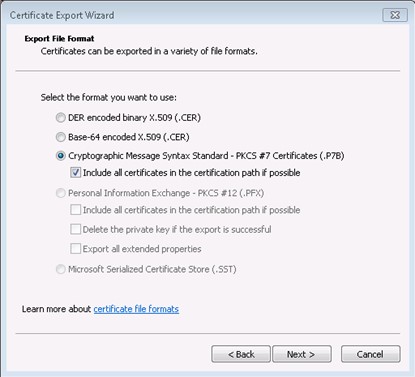
Task: Click the 'Cryptographic Message Syntax Standard' label text
Action: click(148, 156)
